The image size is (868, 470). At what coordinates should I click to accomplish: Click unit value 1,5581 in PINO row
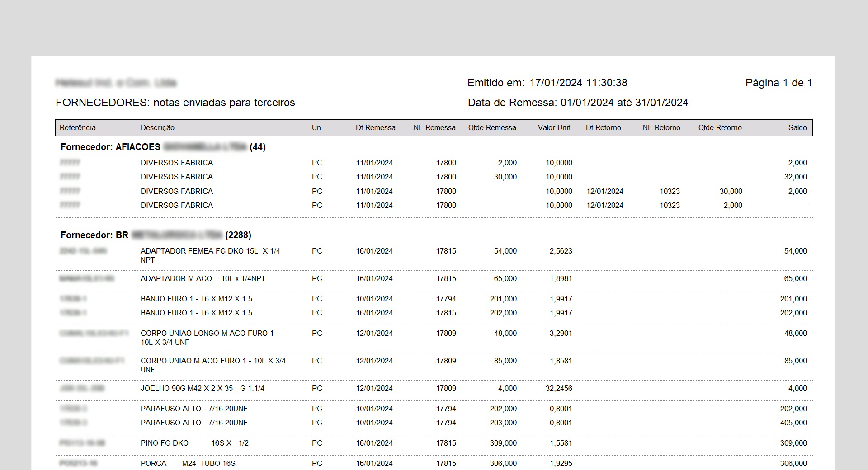click(561, 443)
